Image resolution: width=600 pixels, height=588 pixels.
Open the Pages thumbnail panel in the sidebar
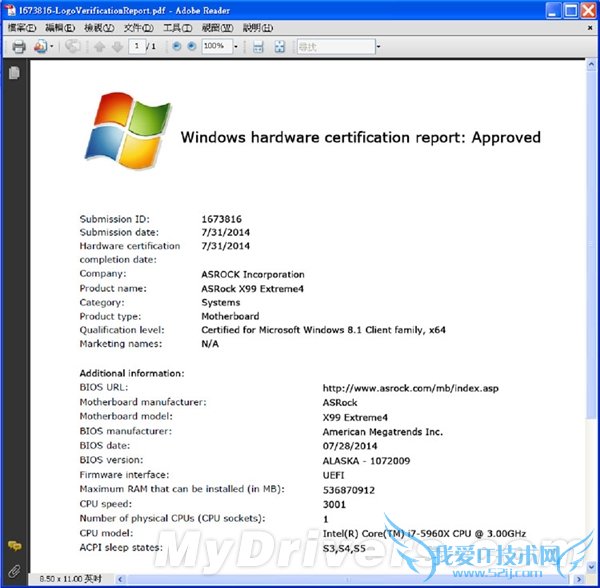[14, 73]
